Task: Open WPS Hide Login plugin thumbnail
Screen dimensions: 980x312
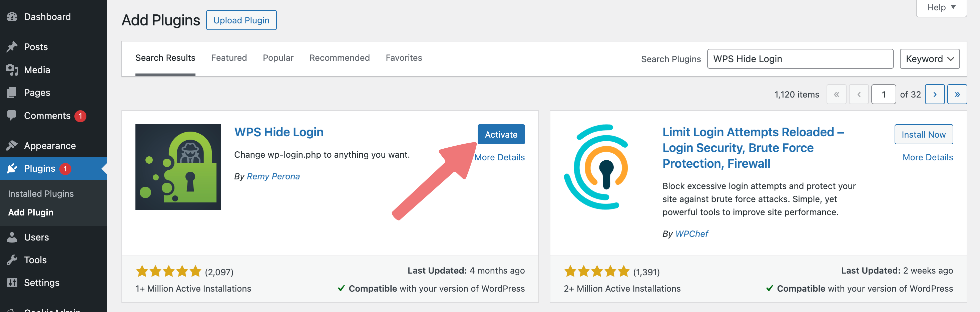Action: coord(178,167)
